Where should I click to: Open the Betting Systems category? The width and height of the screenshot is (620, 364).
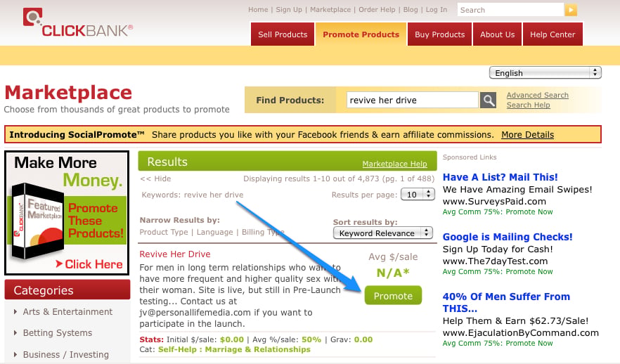58,333
